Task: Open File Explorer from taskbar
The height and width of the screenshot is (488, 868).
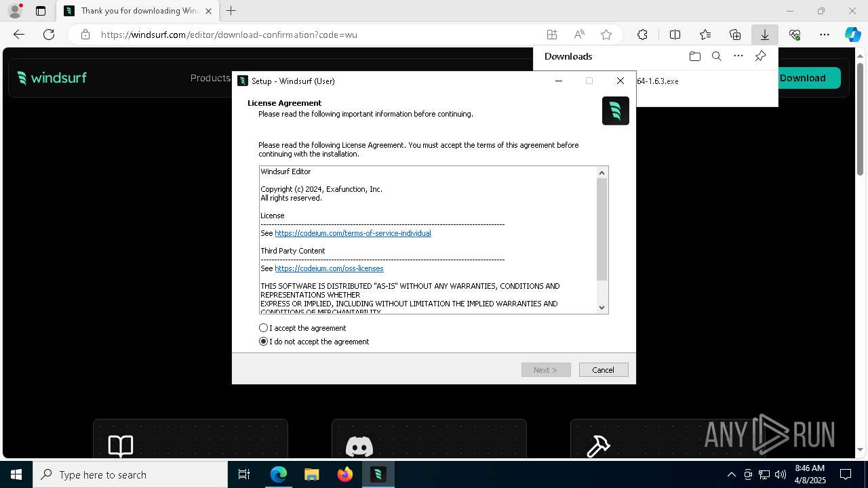Action: coord(311,474)
